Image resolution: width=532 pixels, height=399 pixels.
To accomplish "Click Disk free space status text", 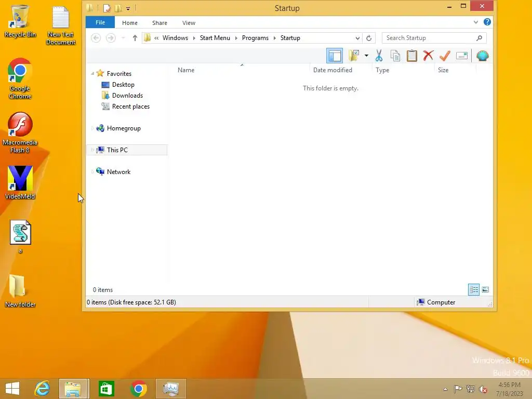I will click(x=131, y=302).
